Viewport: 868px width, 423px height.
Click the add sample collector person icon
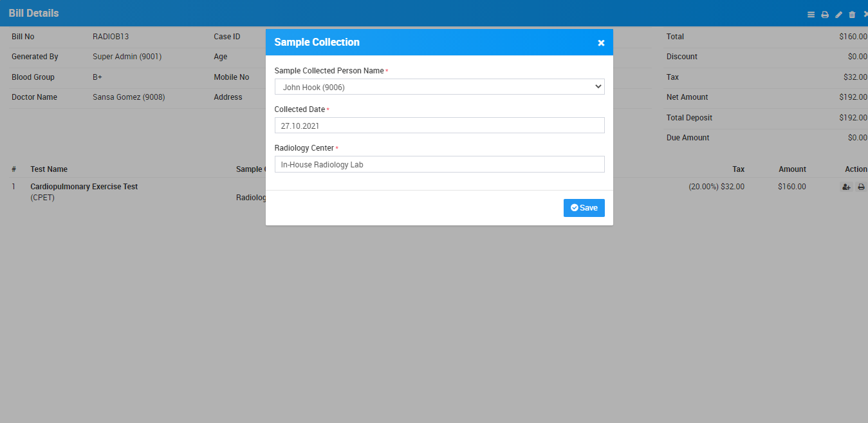click(846, 187)
